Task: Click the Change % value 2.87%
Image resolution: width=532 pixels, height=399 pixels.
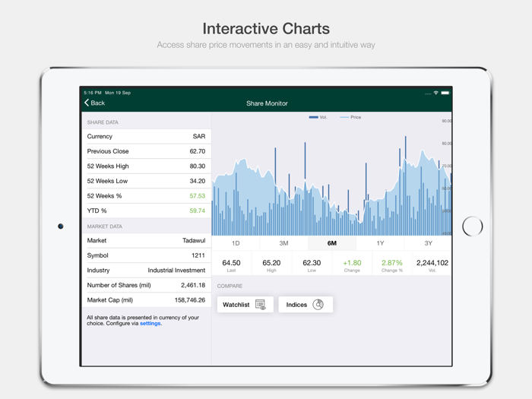Action: 392,263
